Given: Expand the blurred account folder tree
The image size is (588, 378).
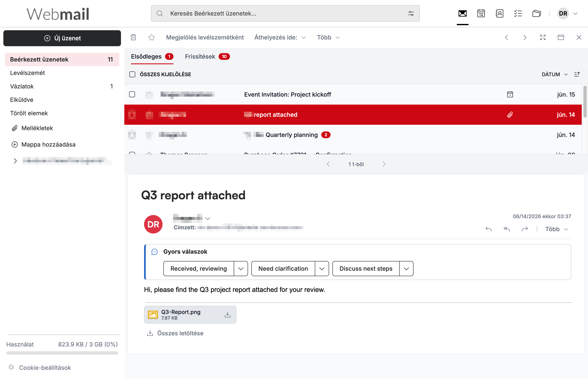Looking at the screenshot, I should pos(15,161).
